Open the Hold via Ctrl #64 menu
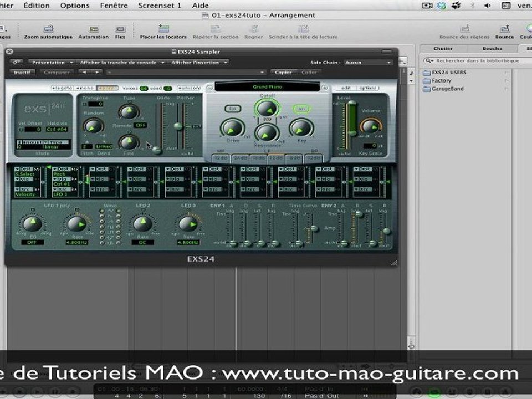The width and height of the screenshot is (532, 399). tap(57, 129)
